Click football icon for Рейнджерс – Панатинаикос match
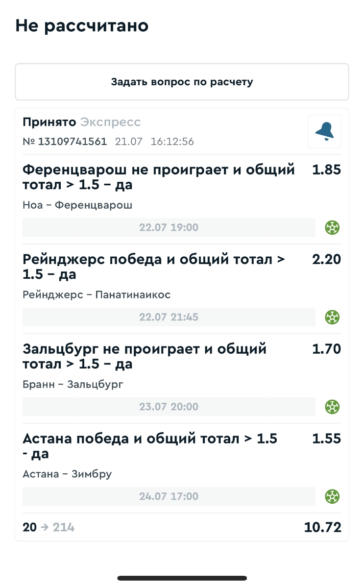The image size is (364, 588). tap(333, 317)
